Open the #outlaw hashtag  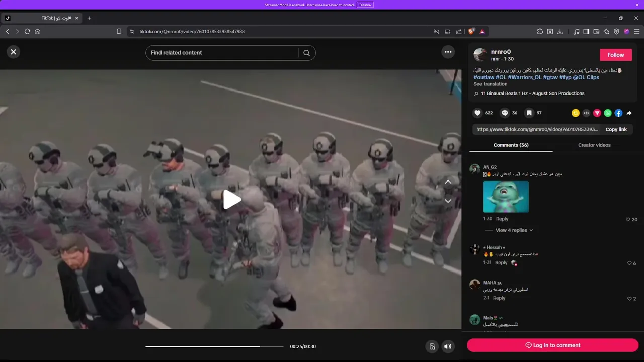click(484, 77)
